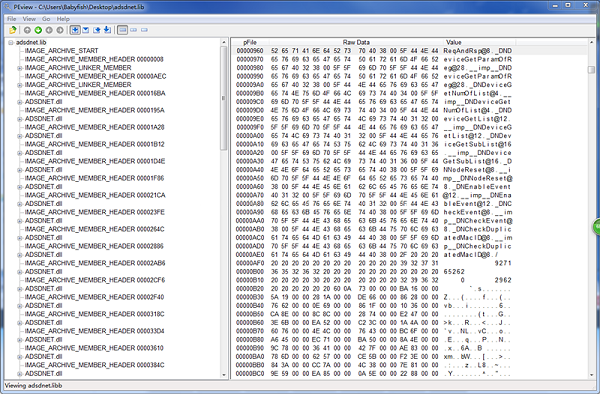Click the green down-arrow navigation icon
Image resolution: width=600 pixels, height=394 pixels.
click(x=38, y=30)
